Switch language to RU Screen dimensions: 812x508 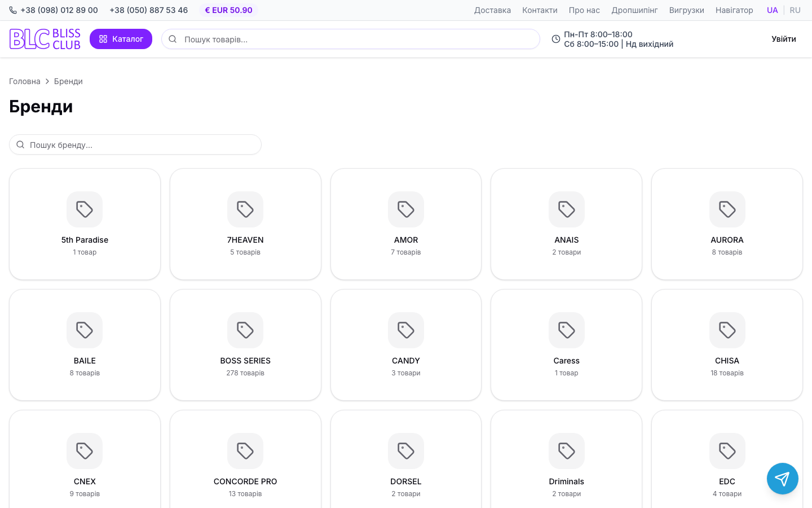[795, 10]
